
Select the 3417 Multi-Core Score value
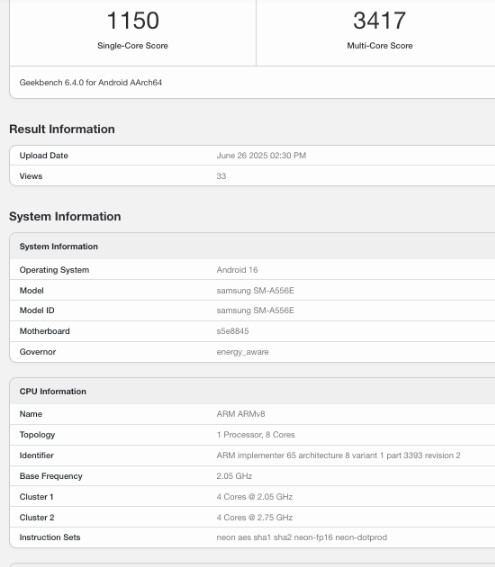tap(379, 20)
